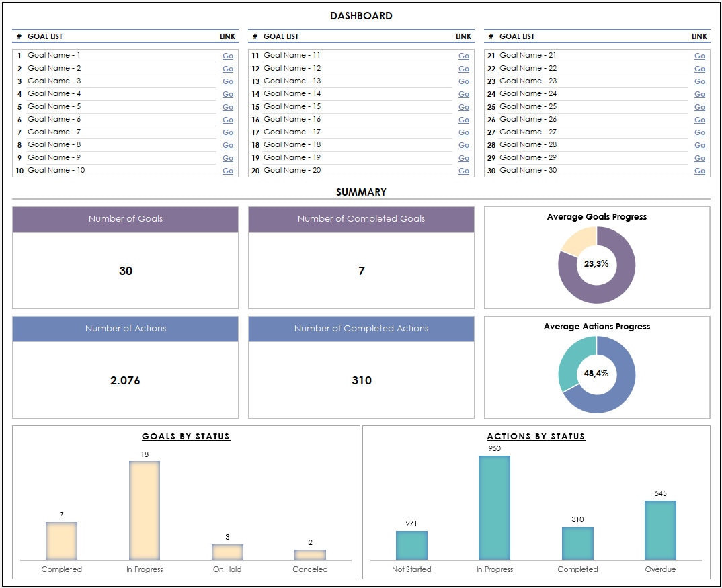
Task: Select the Number of Completed Actions card
Action: [x=361, y=366]
